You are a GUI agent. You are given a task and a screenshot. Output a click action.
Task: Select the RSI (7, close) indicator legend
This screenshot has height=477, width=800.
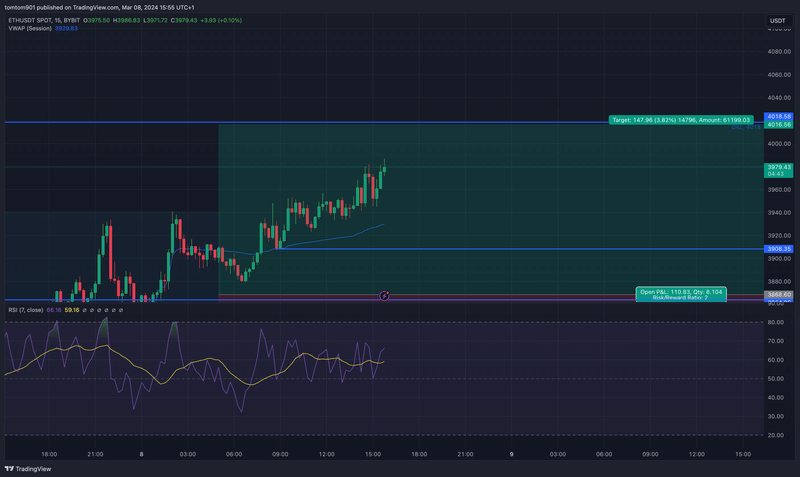pos(26,310)
